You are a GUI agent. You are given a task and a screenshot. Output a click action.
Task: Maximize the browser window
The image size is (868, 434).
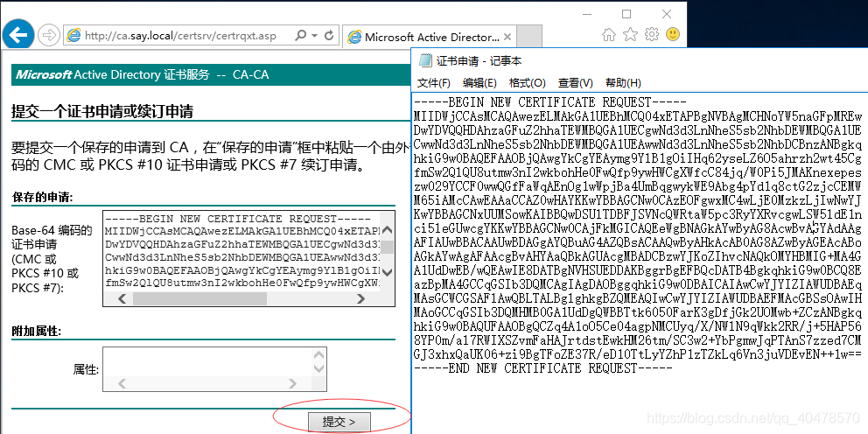tap(626, 14)
